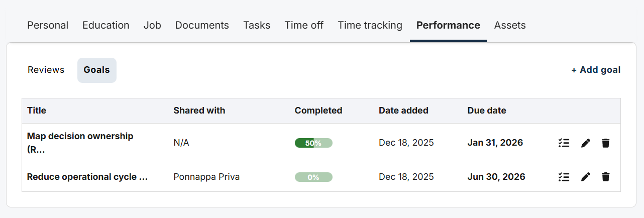Edit the Map decision ownership goal
Image resolution: width=644 pixels, height=218 pixels.
585,143
